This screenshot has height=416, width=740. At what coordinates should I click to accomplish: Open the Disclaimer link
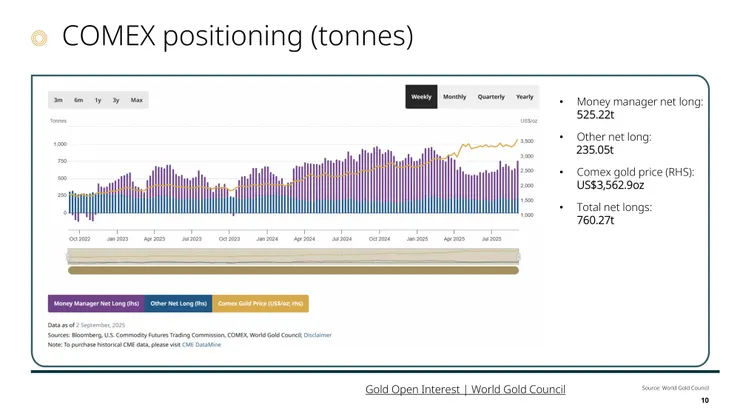coord(318,335)
